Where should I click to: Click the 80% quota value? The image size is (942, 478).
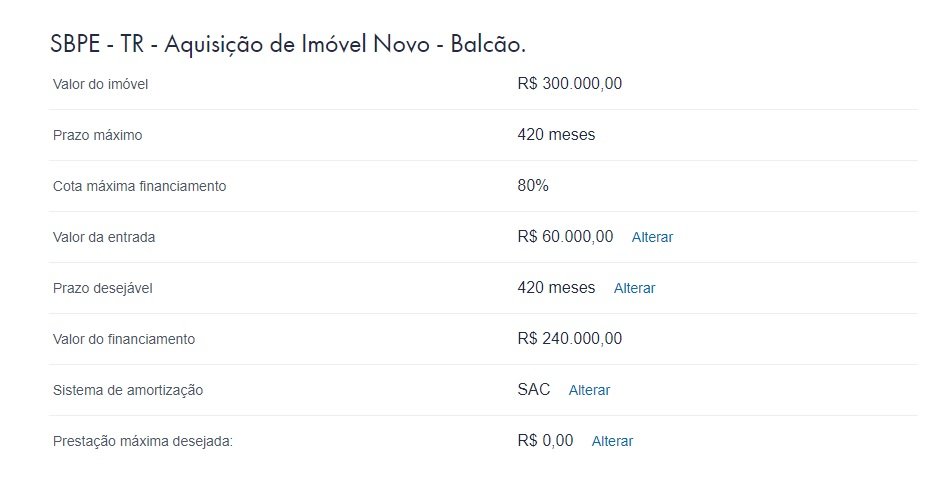tap(533, 186)
